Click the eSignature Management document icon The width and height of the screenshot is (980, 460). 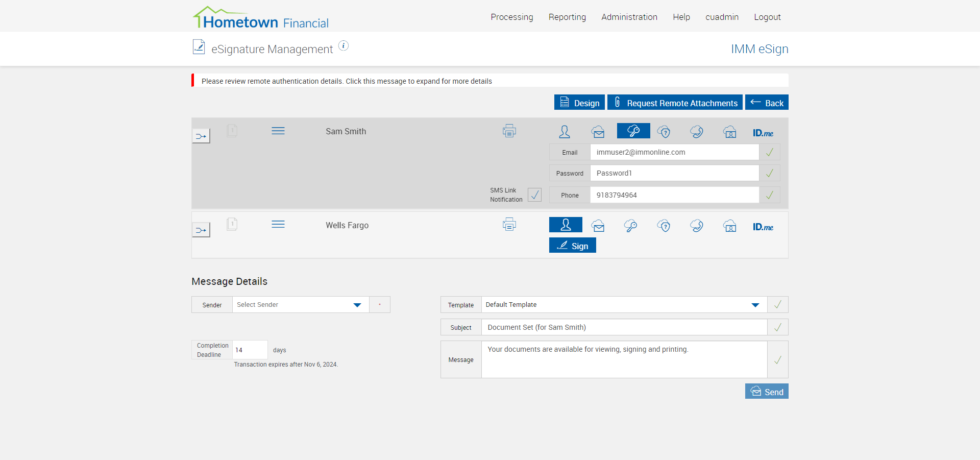click(x=199, y=47)
